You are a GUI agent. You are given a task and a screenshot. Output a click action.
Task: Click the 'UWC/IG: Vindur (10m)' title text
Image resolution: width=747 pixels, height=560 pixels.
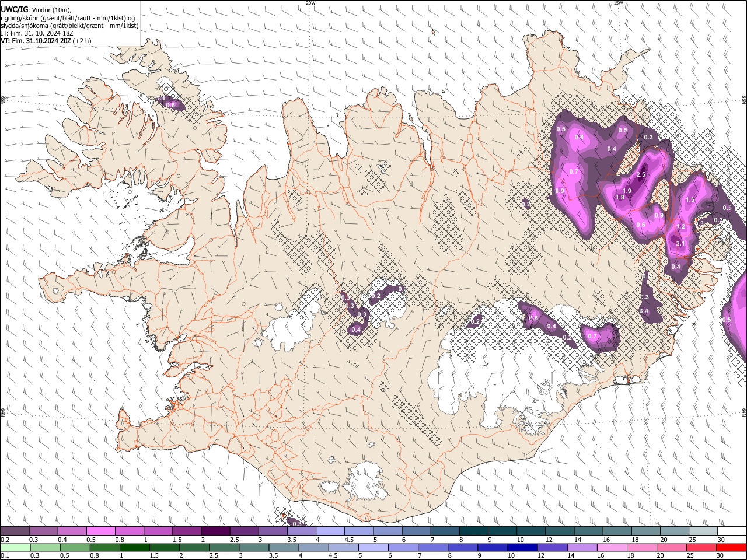pos(36,10)
